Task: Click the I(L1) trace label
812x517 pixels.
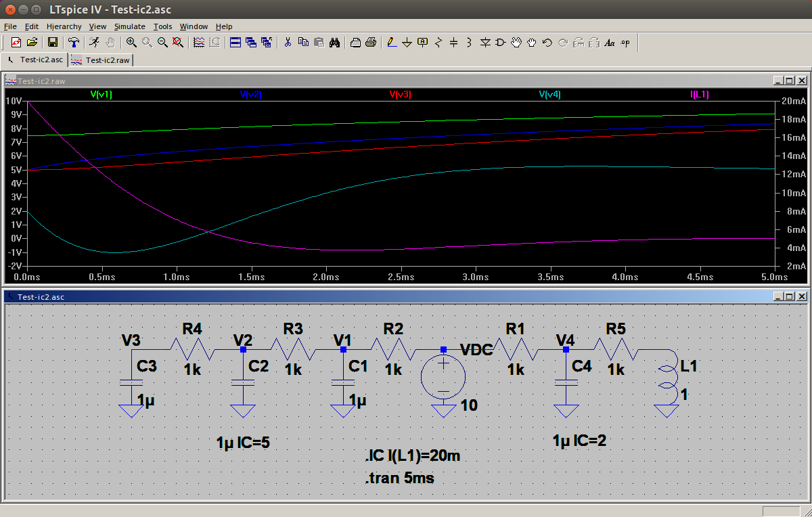Action: [700, 95]
